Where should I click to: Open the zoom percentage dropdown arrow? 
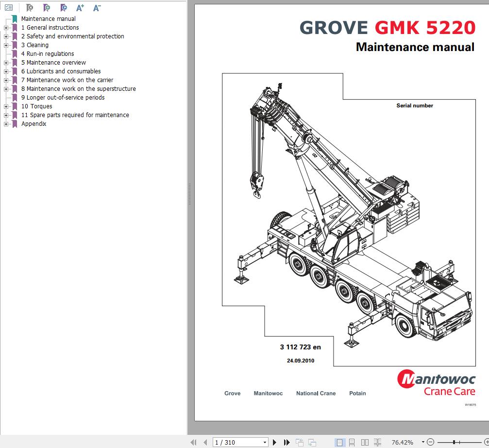coord(423,442)
